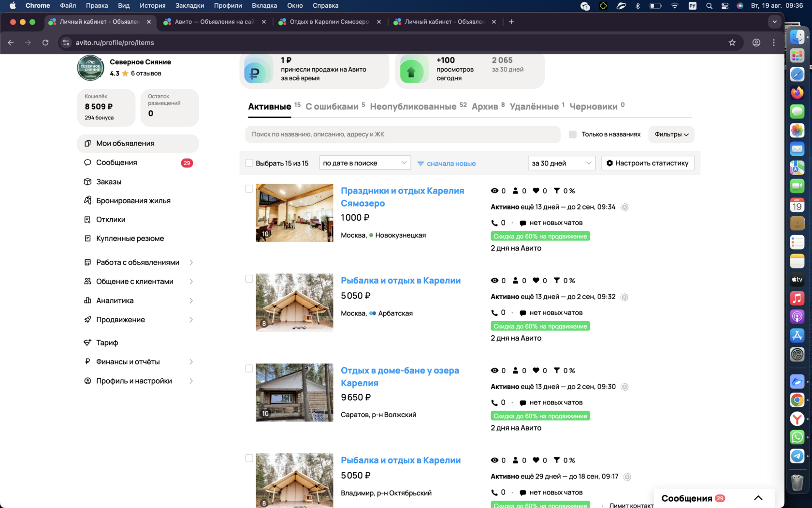This screenshot has height=508, width=812.
Task: Expand the Продвижение submenu arrow
Action: pos(191,320)
